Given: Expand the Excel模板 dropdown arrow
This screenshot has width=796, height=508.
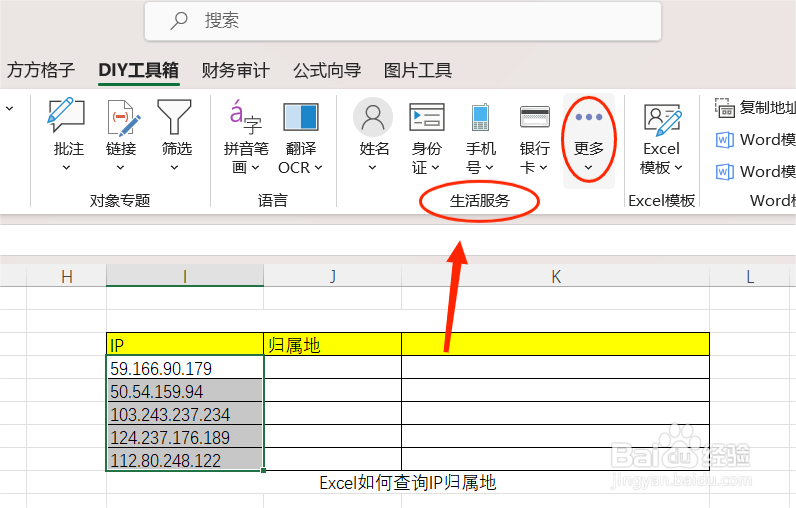Looking at the screenshot, I should pos(679,167).
